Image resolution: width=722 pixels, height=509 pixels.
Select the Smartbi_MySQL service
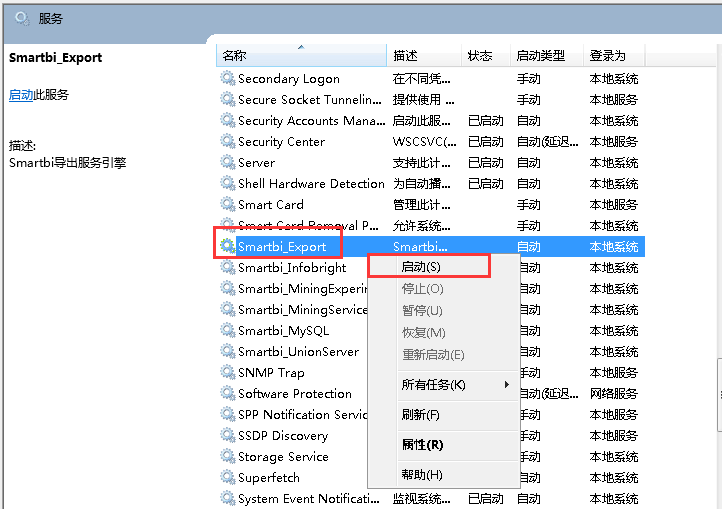tap(284, 331)
